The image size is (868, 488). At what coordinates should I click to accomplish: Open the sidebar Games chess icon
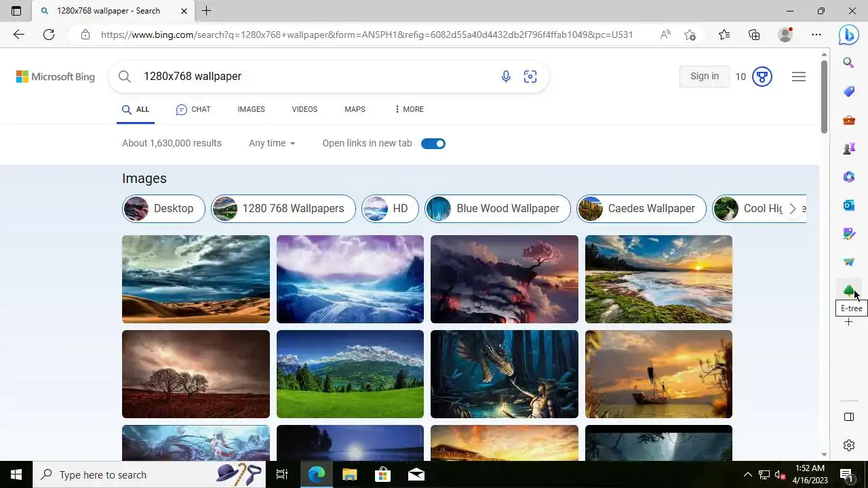pyautogui.click(x=848, y=148)
